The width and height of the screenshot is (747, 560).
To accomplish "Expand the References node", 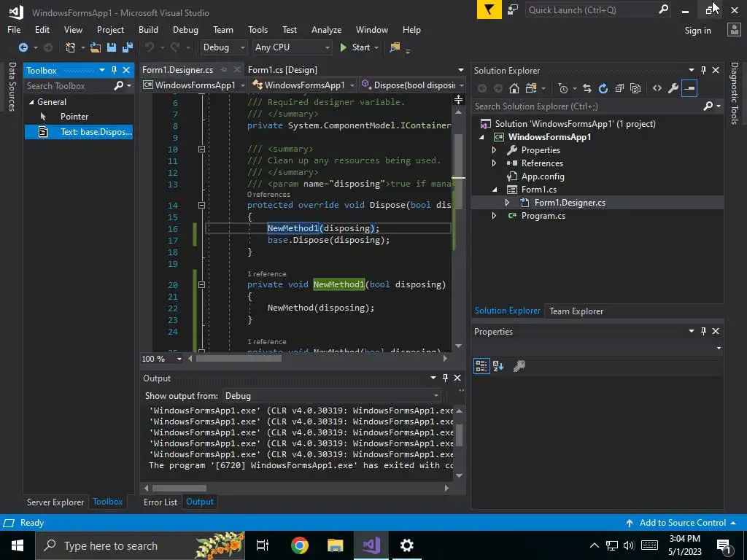I will click(494, 163).
